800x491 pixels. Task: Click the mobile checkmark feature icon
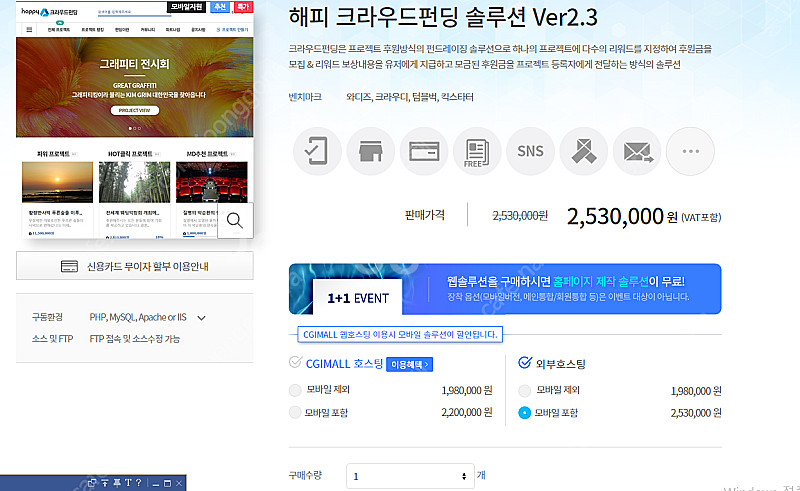click(x=317, y=151)
